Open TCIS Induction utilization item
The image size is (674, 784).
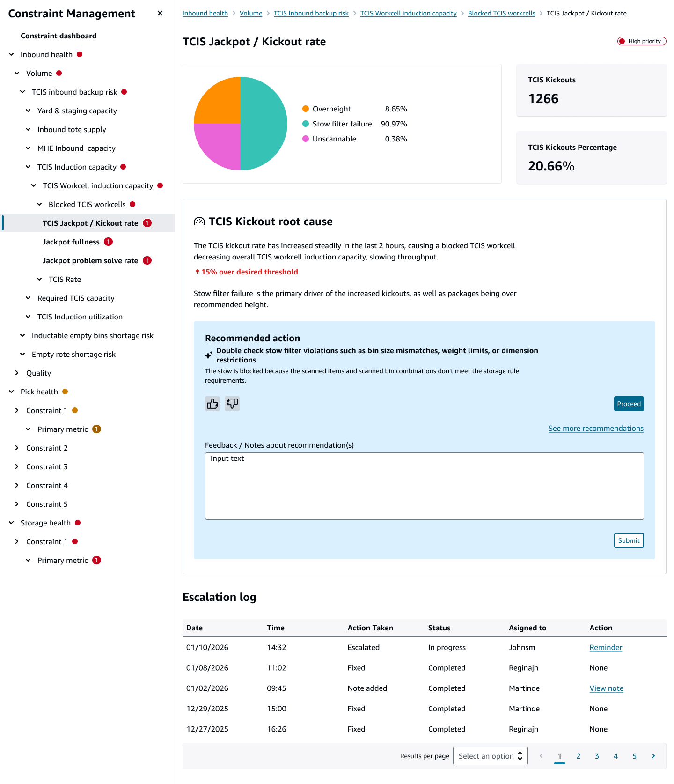point(80,317)
